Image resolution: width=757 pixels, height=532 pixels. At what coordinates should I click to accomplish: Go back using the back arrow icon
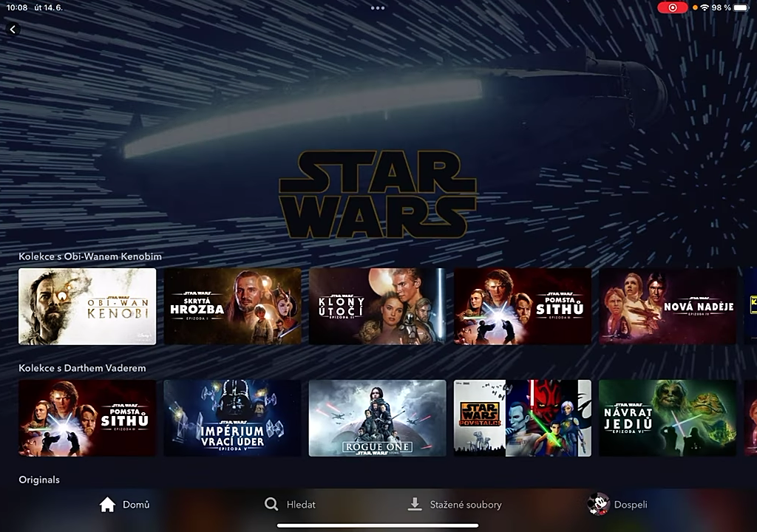click(14, 30)
